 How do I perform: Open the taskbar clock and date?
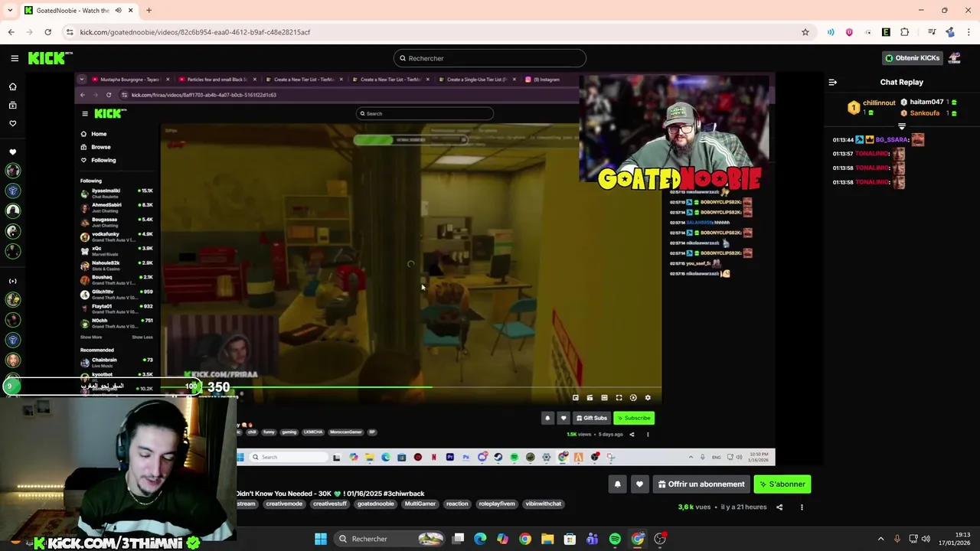[x=955, y=539]
